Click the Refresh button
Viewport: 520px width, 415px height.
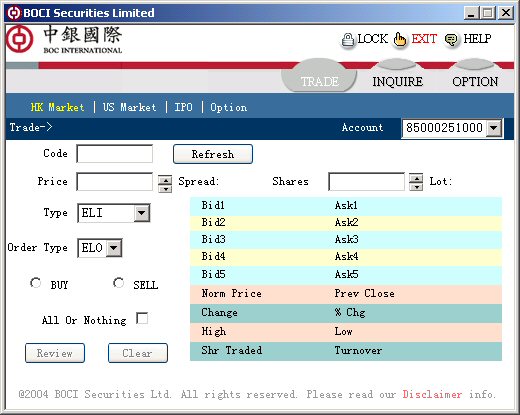pyautogui.click(x=213, y=154)
